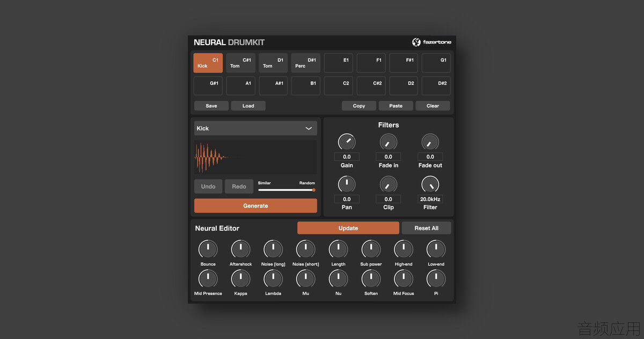Click the Mid Focus knob

point(404,278)
